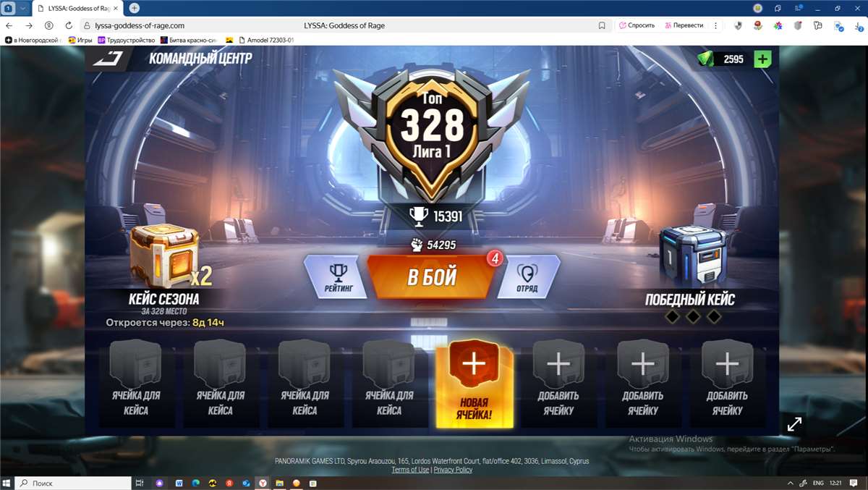Click the Yandex ID icon beside reload
This screenshot has height=490, width=868.
[x=49, y=25]
